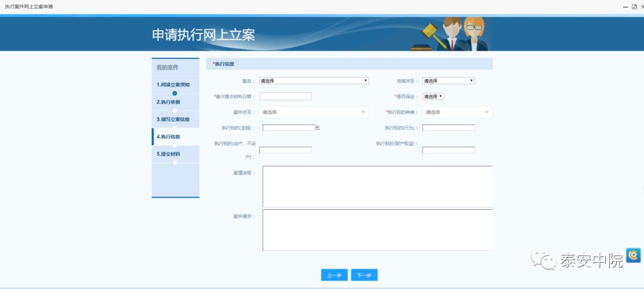Click into the 案件请求 text area
The image size is (644, 289).
377,230
